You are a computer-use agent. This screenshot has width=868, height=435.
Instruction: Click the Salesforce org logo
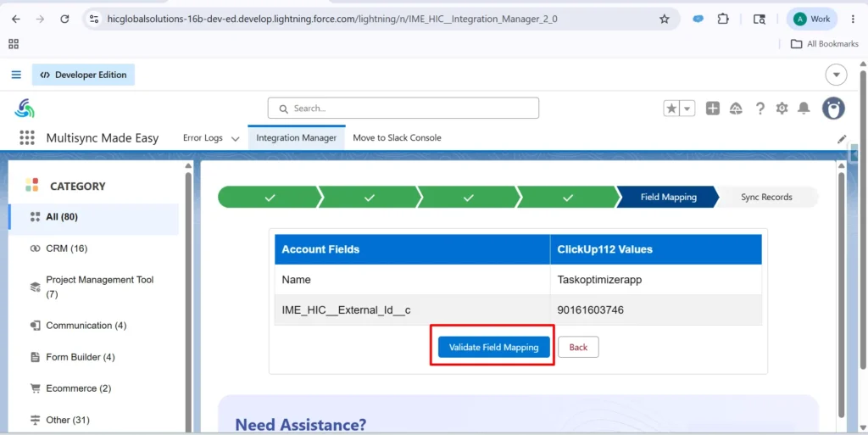pos(25,109)
